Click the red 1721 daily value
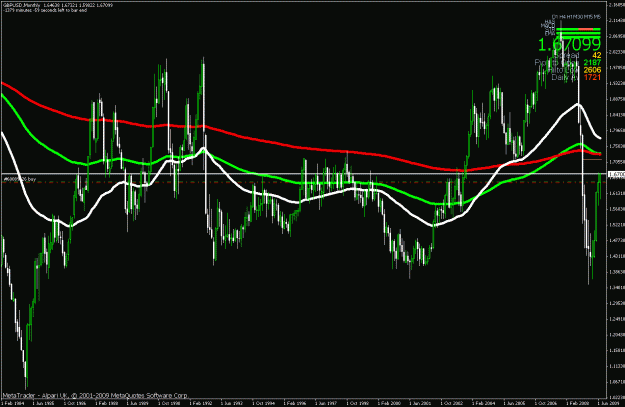 pyautogui.click(x=592, y=77)
